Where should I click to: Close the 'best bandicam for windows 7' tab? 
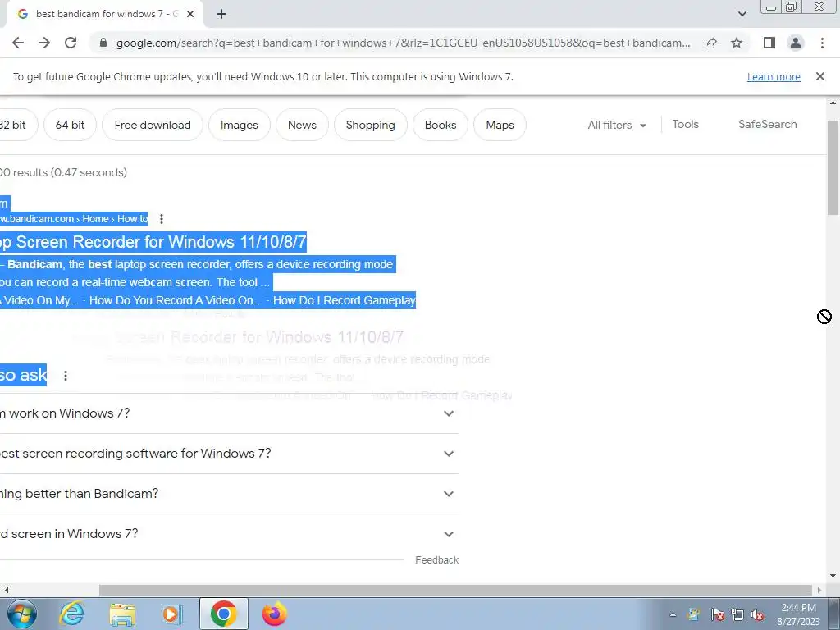pyautogui.click(x=190, y=15)
